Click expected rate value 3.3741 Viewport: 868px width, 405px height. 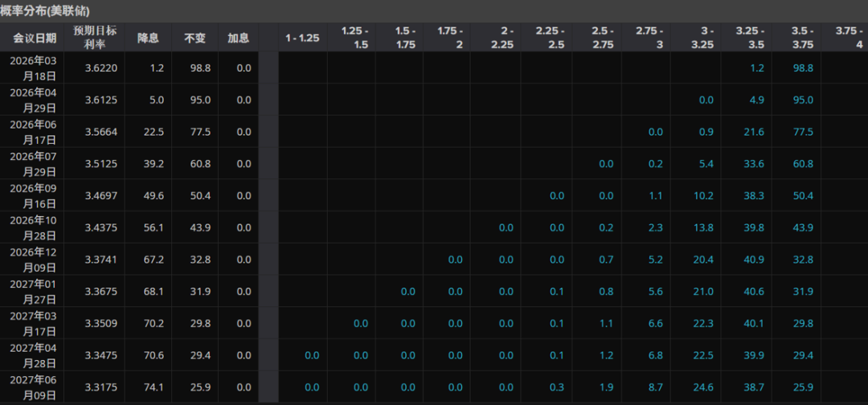100,260
